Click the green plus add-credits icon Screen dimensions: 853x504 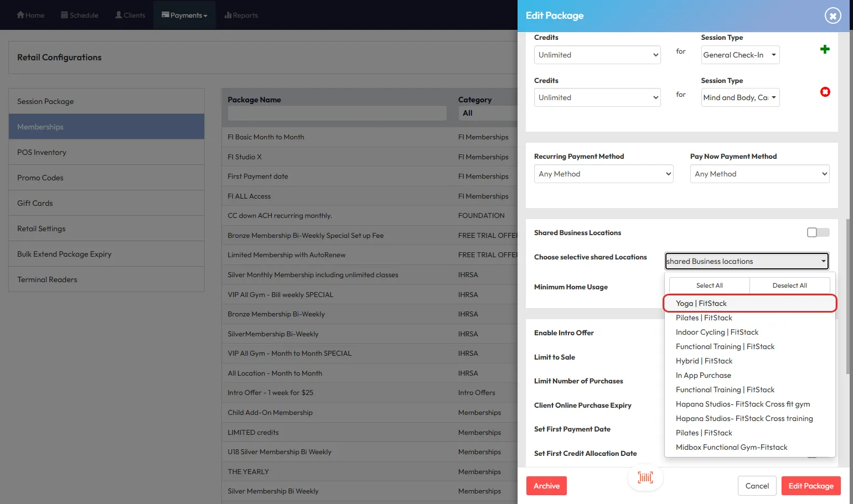click(825, 49)
